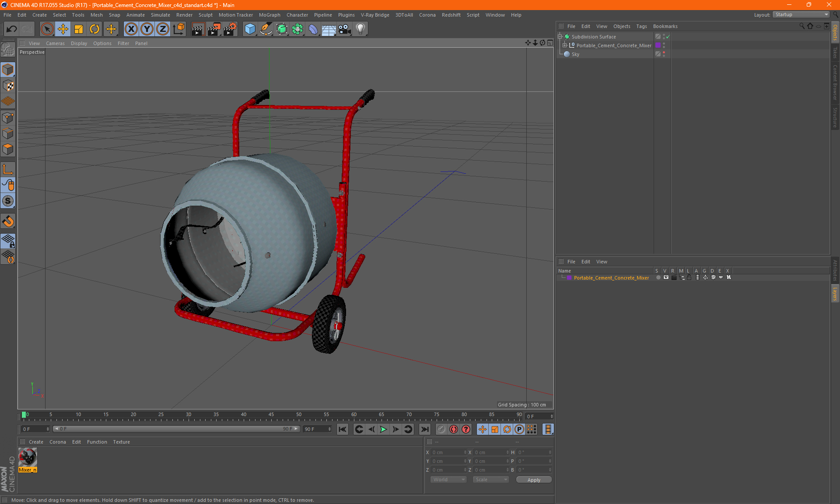Add a camera object
This screenshot has width=840, height=504.
coord(345,29)
